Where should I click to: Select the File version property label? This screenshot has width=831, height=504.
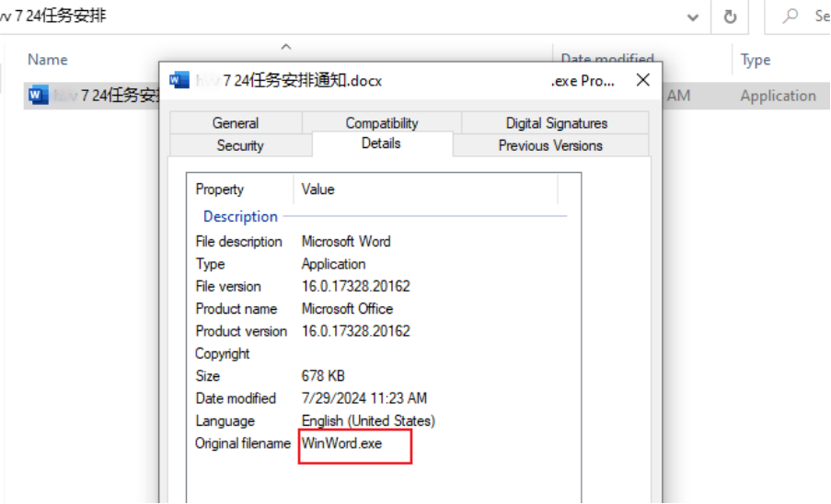(x=228, y=286)
